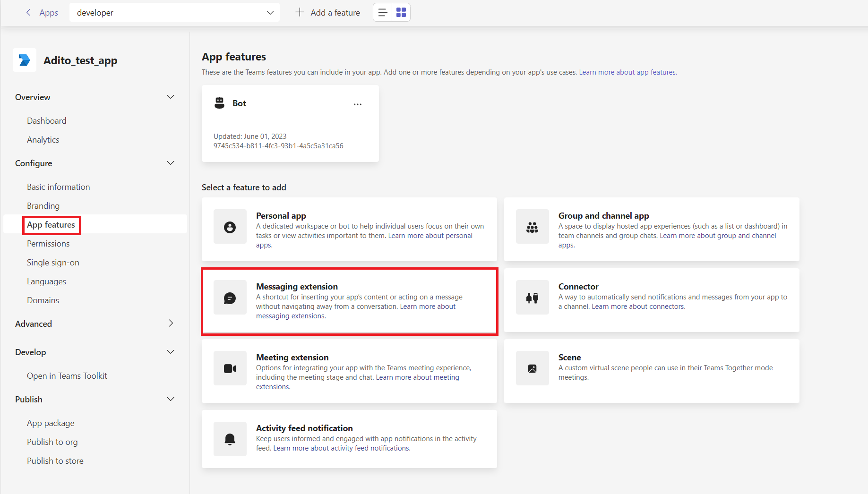
Task: Select the Connector feature title
Action: pyautogui.click(x=578, y=287)
